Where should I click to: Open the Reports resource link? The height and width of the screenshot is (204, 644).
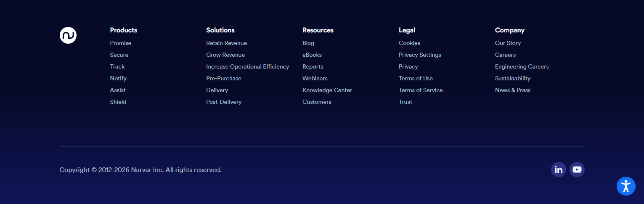tap(313, 66)
